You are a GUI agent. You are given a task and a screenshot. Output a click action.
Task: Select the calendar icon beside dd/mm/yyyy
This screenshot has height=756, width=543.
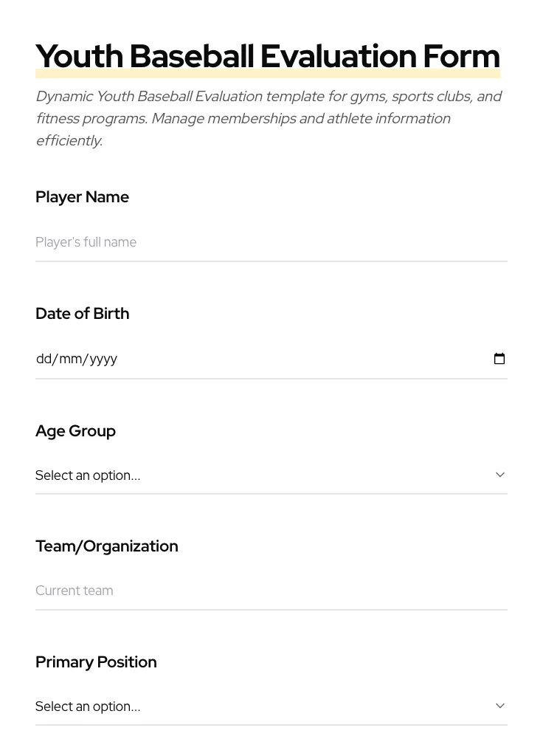(x=499, y=358)
